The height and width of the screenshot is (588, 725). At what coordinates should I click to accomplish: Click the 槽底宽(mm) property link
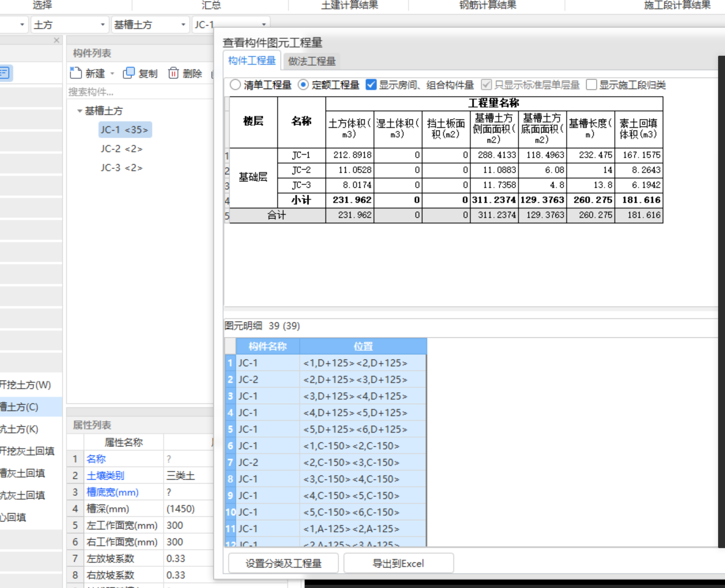[x=113, y=492]
